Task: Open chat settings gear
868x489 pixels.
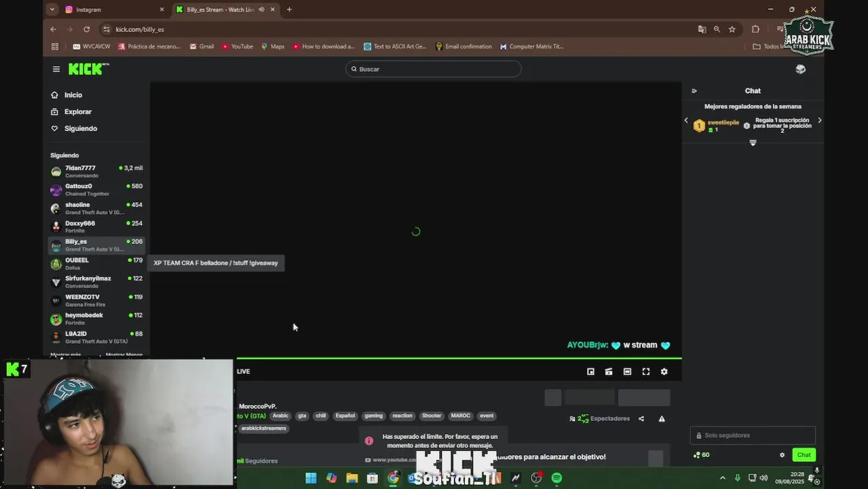Action: click(x=782, y=455)
